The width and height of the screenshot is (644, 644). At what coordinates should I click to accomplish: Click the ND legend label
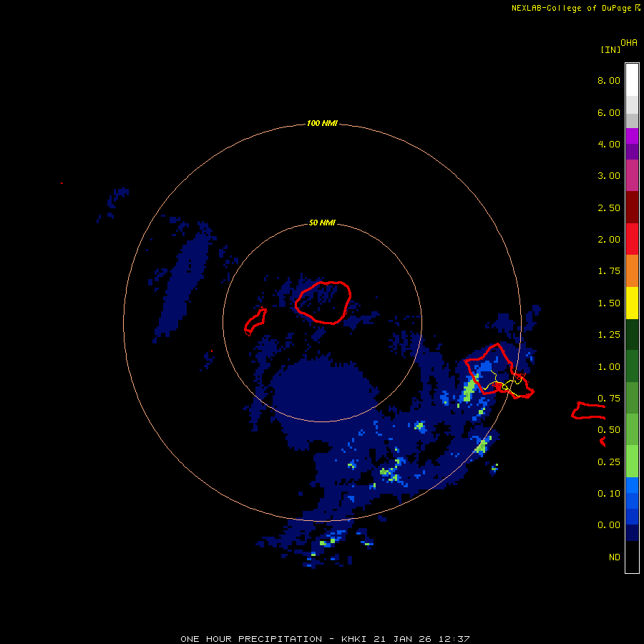coord(615,557)
